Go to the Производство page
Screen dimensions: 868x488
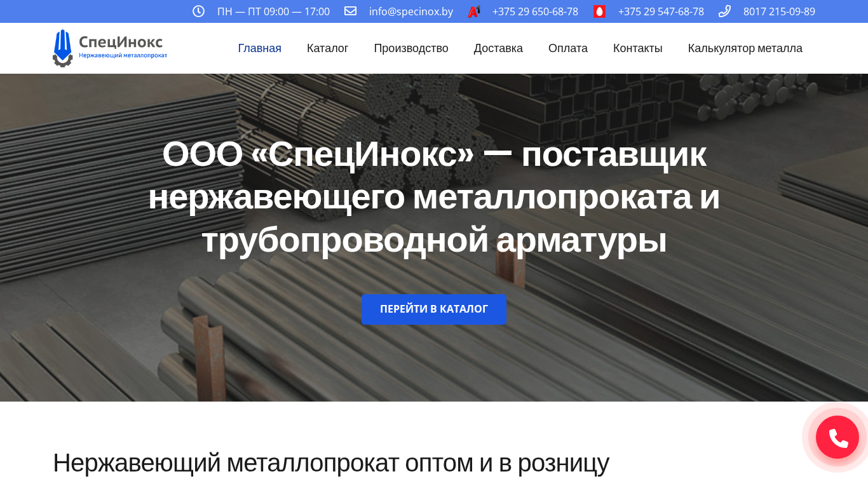click(411, 48)
